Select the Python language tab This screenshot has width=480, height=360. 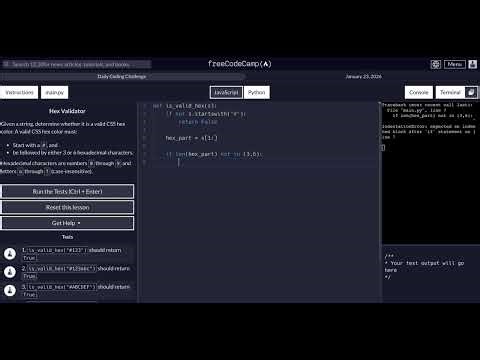coord(257,92)
